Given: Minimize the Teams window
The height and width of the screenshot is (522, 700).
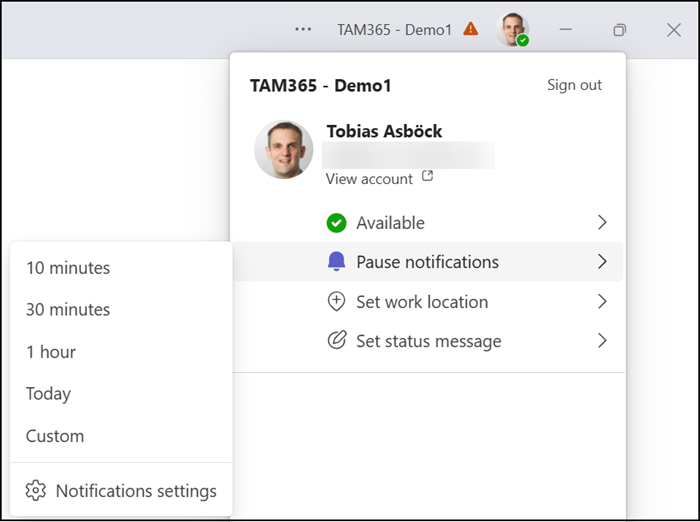Looking at the screenshot, I should (x=566, y=29).
